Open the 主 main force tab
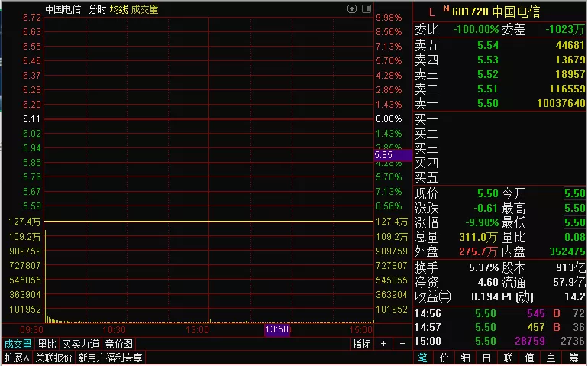The image size is (588, 366). [551, 358]
